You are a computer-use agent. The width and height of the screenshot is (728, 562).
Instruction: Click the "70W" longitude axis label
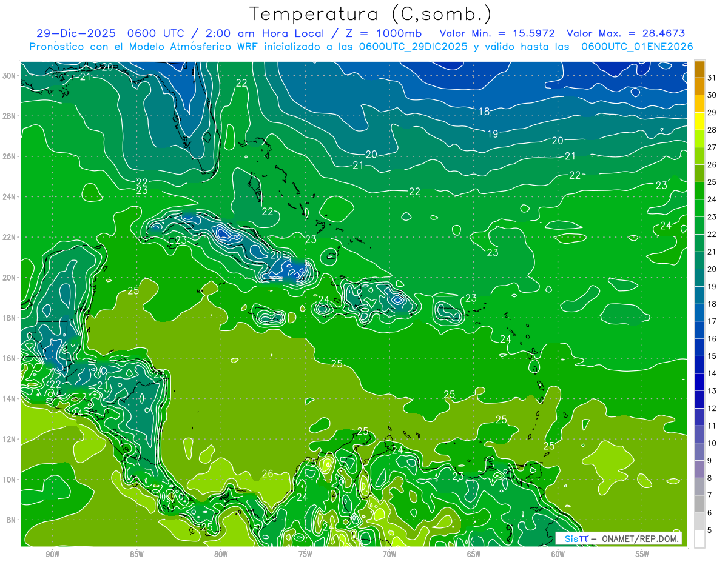pyautogui.click(x=389, y=554)
